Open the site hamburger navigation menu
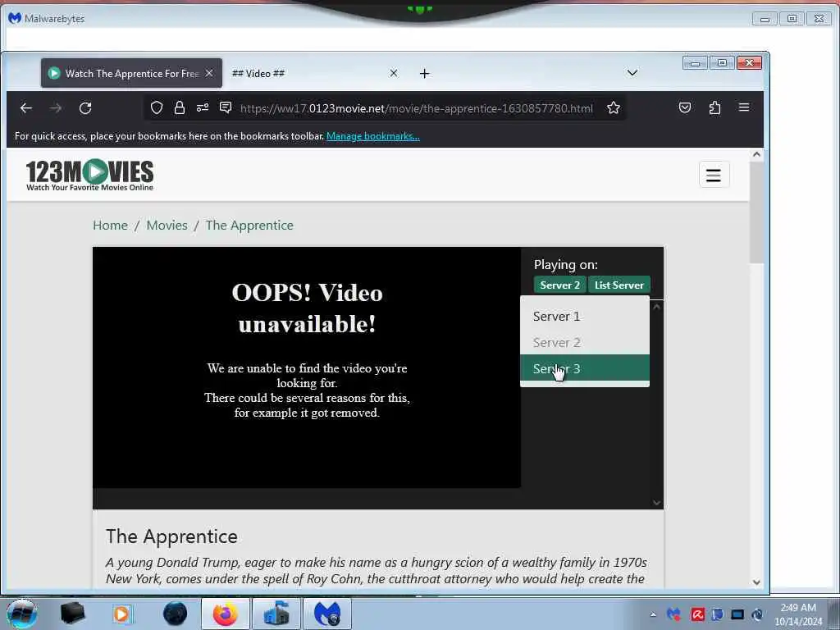 (714, 175)
